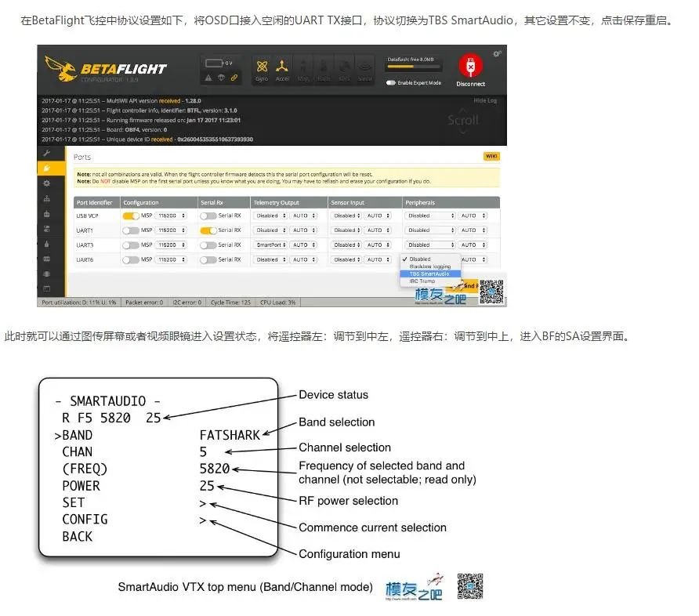
Task: Click the Disconnect label
Action: click(x=470, y=84)
